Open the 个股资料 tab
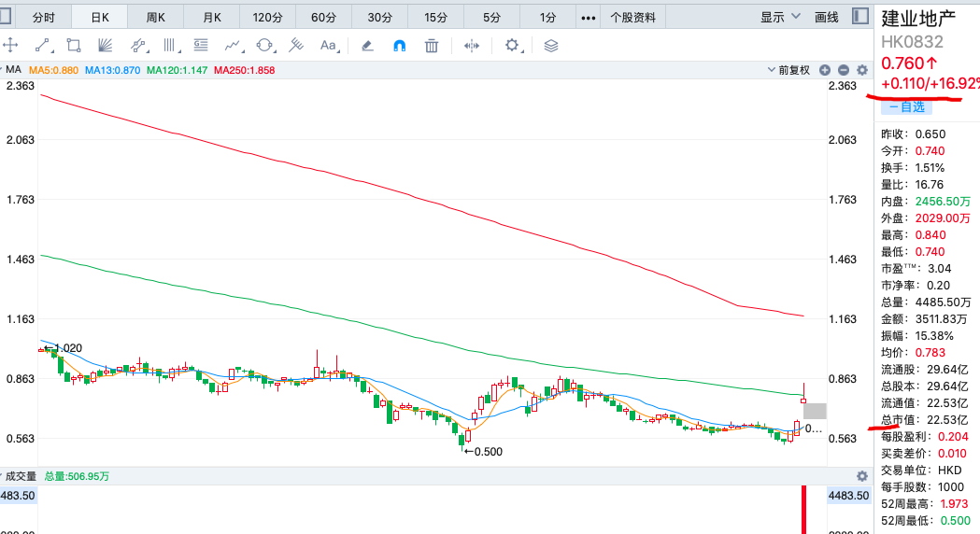The width and height of the screenshot is (980, 534). point(632,18)
